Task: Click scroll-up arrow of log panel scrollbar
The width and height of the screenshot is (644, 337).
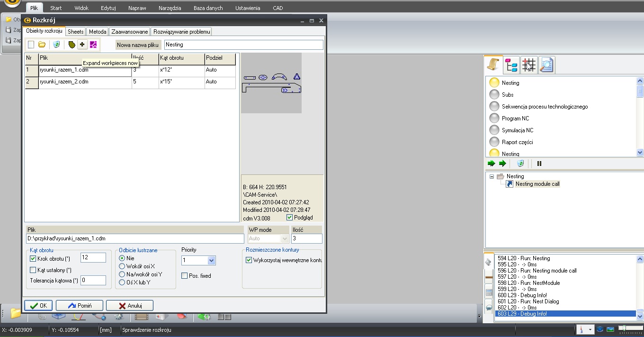Action: coord(640,259)
